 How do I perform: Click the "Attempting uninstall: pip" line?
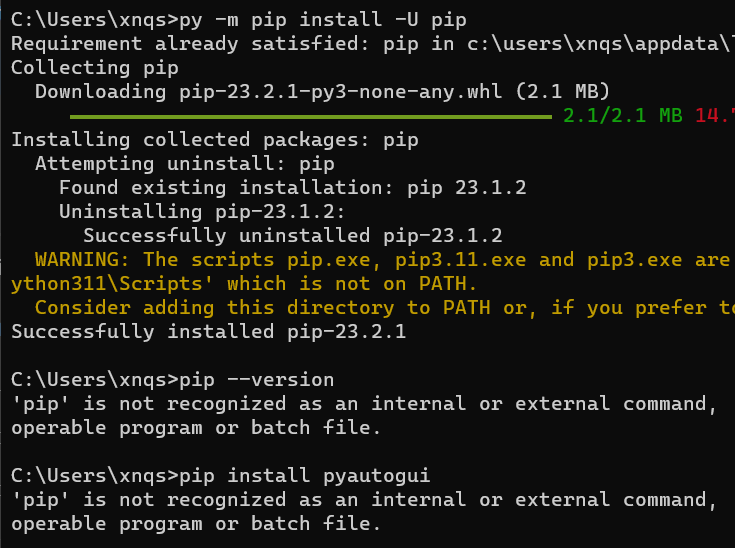click(184, 163)
